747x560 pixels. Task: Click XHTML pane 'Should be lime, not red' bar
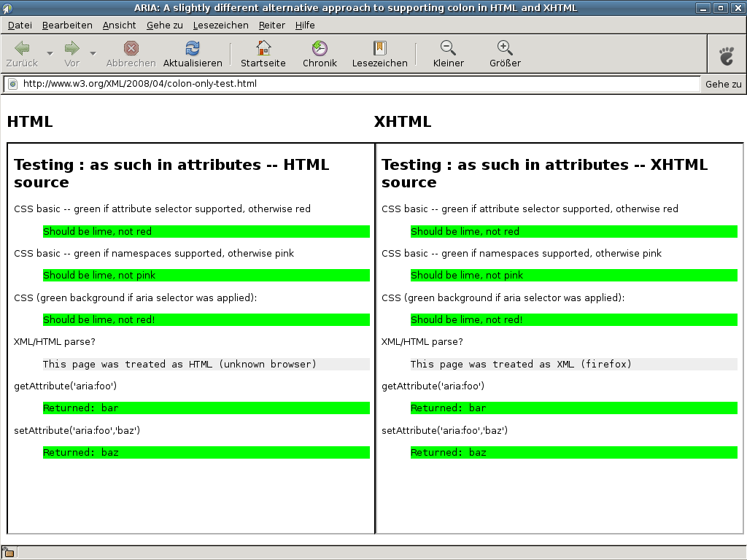574,231
